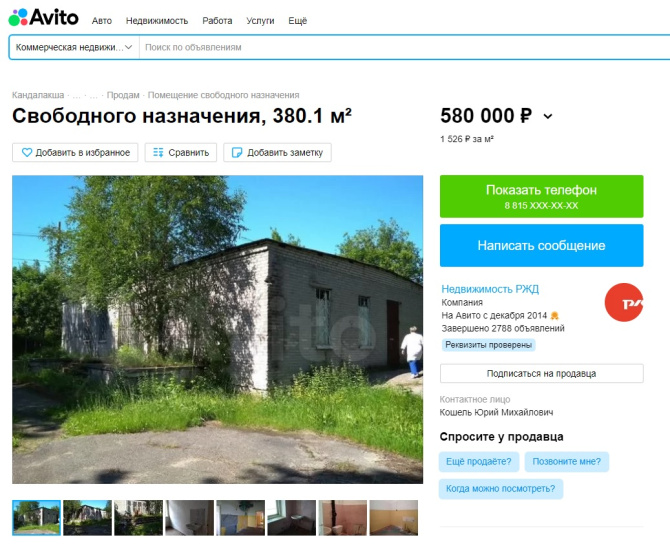Screen dimensions: 670x544
Task: Focus the Поиск по объявлениям search field
Action: coord(402,47)
